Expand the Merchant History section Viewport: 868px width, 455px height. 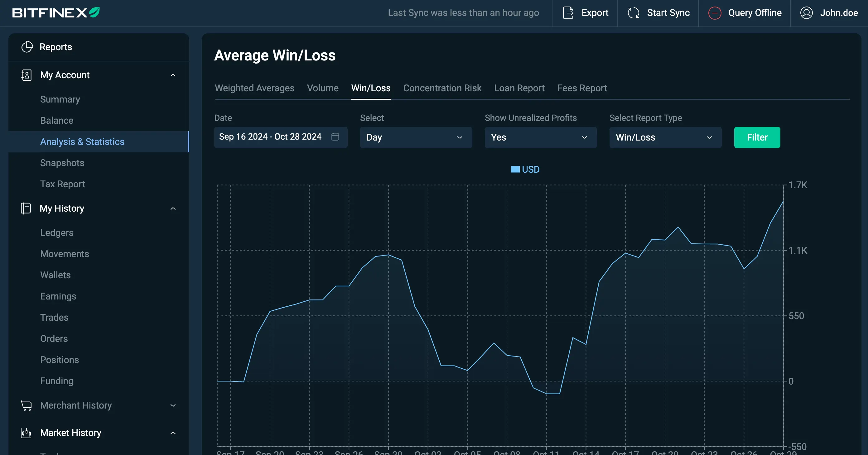(173, 405)
